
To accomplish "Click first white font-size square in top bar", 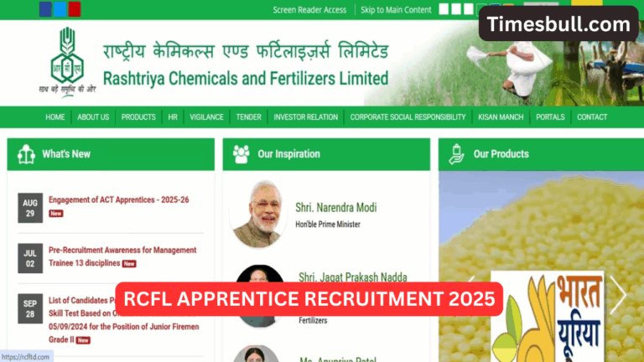I will coord(444,9).
